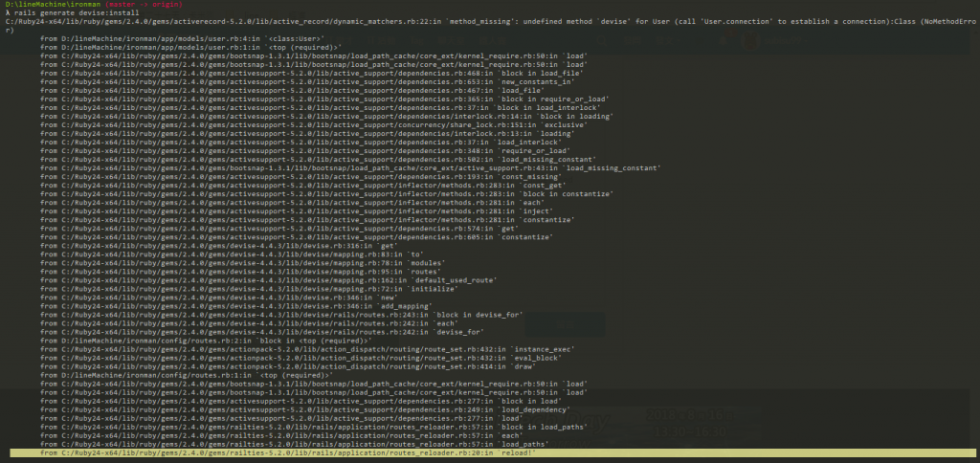
Task: Click the user.rb:4 '<class:User>' trace line
Action: 181,38
